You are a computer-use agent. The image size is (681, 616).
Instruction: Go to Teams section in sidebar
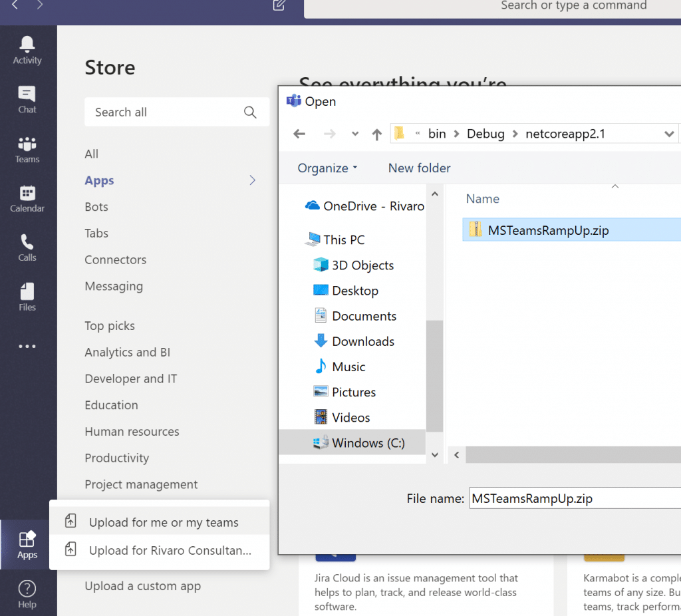click(x=27, y=150)
